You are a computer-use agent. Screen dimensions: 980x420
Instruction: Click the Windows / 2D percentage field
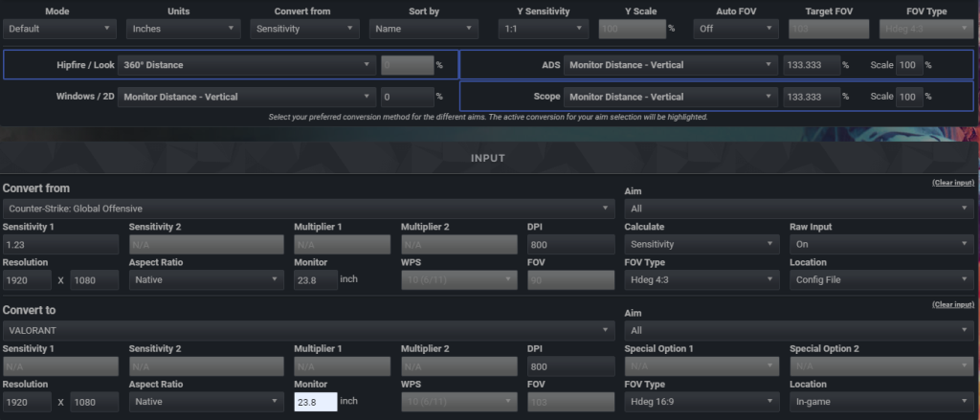coord(408,97)
